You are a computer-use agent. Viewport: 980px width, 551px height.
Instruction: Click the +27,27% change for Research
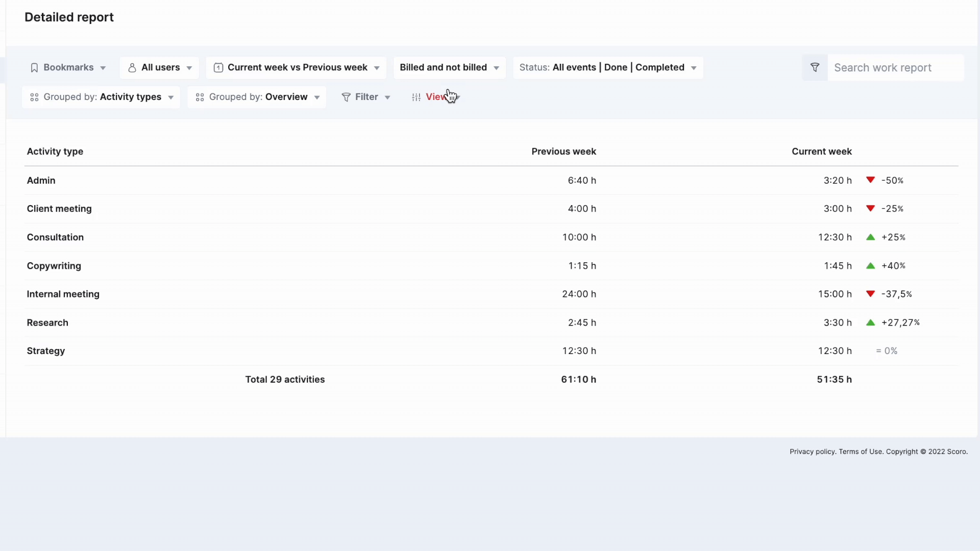pyautogui.click(x=900, y=323)
